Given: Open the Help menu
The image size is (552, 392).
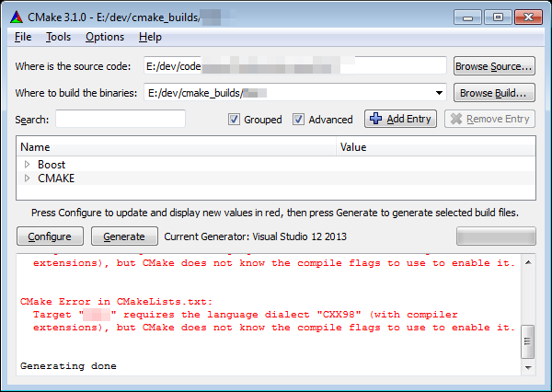Looking at the screenshot, I should (x=150, y=37).
